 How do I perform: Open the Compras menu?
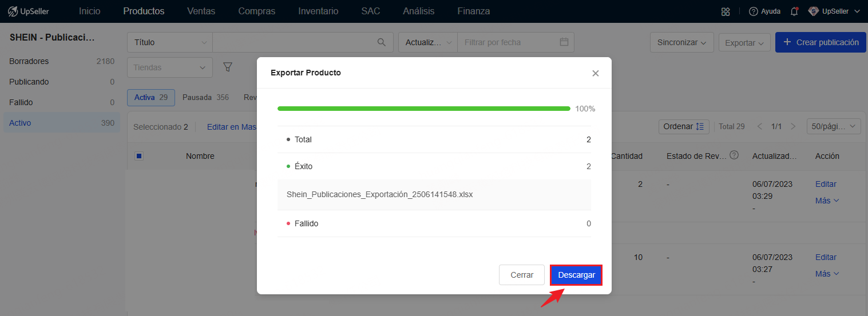click(256, 11)
